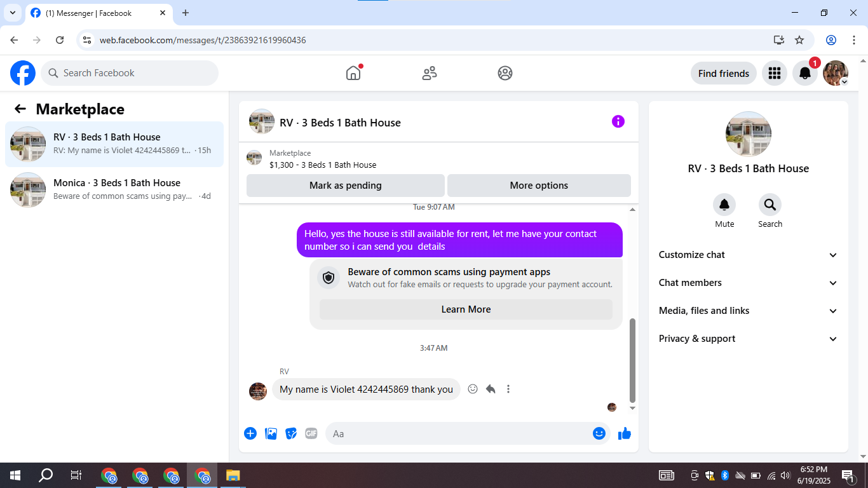Open the notifications bell icon
The image size is (868, 488).
click(804, 73)
